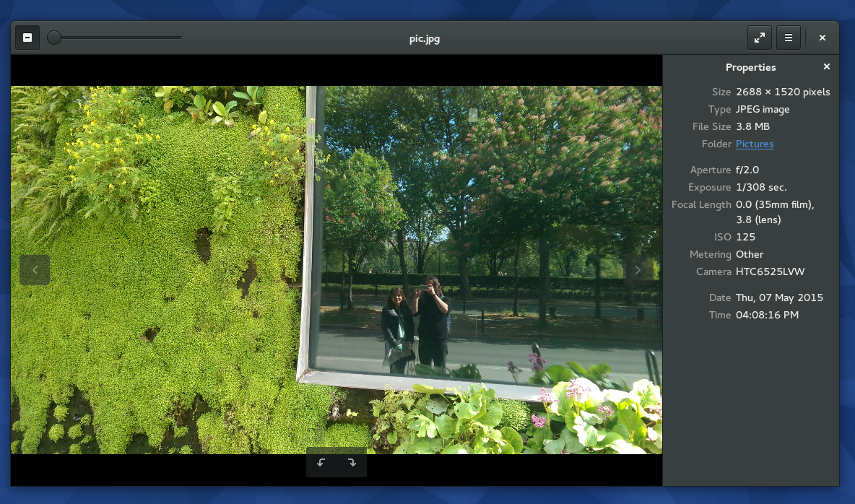Screen dimensions: 855x504
Task: Select the Properties panel header
Action: pos(750,67)
